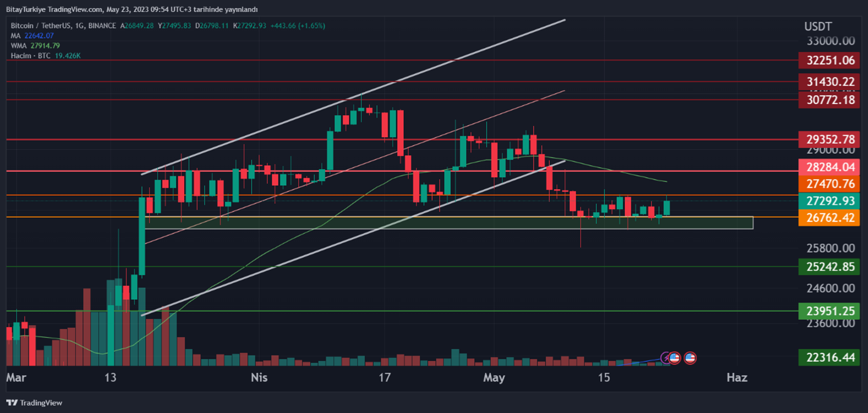This screenshot has height=413, width=868.
Task: Select the 32251.06 resistance price label
Action: click(829, 61)
